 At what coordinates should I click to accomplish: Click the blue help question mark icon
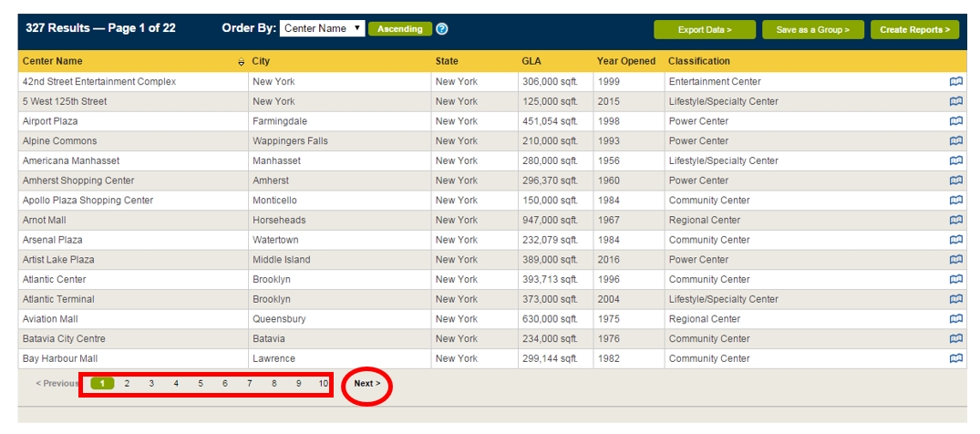[442, 29]
